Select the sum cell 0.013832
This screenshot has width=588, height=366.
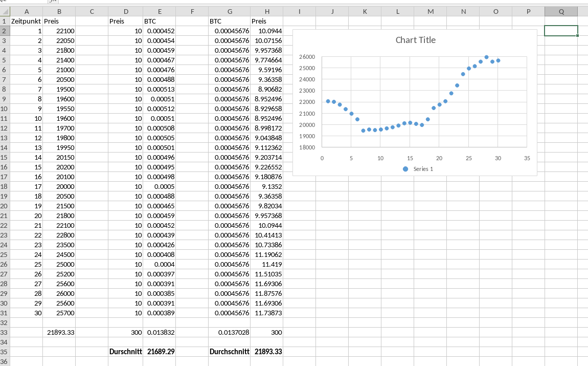160,332
